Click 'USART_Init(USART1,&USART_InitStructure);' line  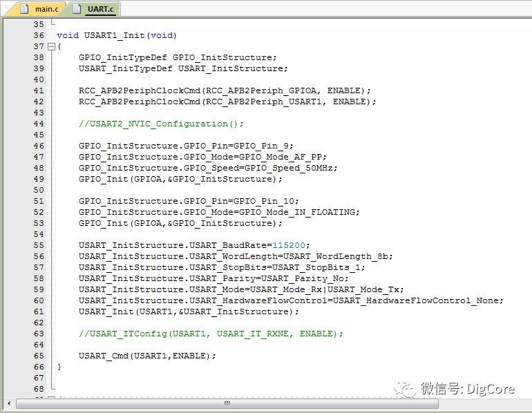[189, 311]
